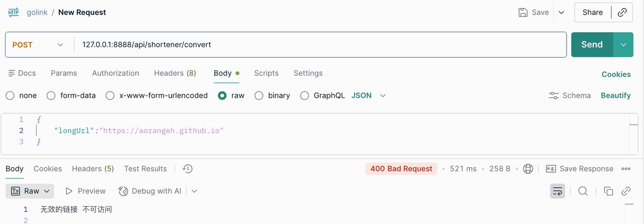Select the response Body tab
The image size is (644, 224).
(x=15, y=169)
